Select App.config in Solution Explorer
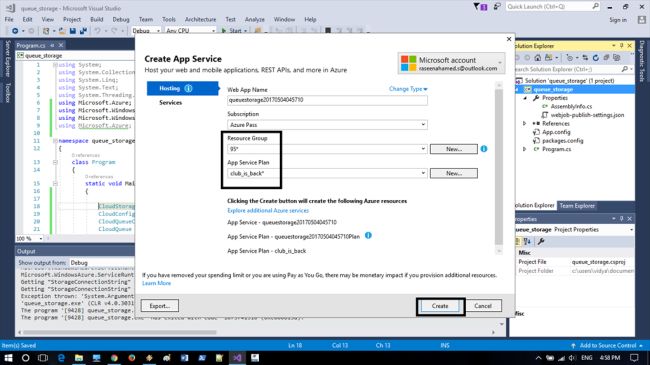 tap(556, 132)
